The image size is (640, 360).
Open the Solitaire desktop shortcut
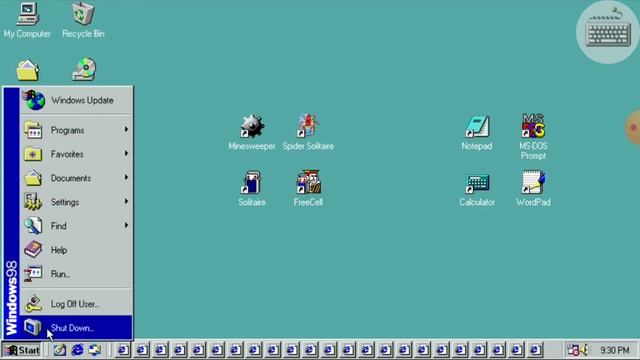pos(252,189)
